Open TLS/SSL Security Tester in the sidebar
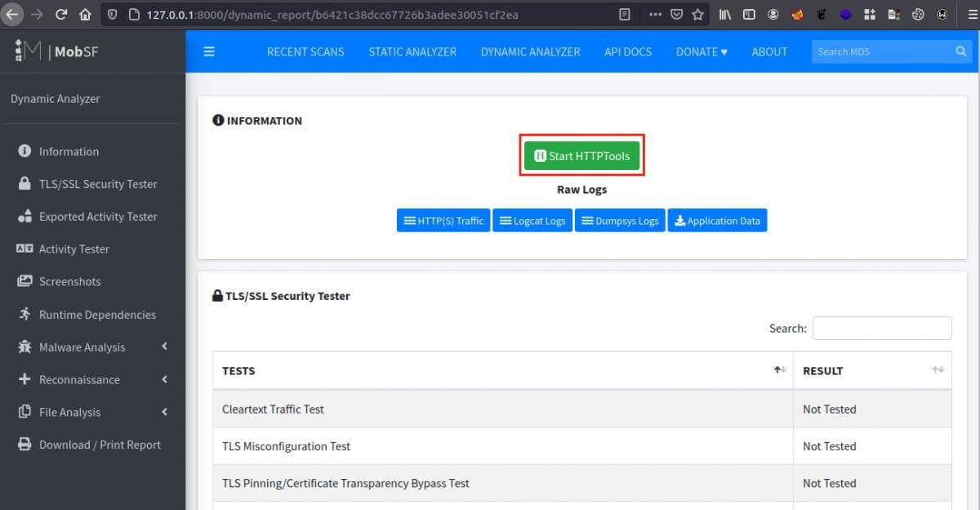Image resolution: width=980 pixels, height=510 pixels. point(97,184)
